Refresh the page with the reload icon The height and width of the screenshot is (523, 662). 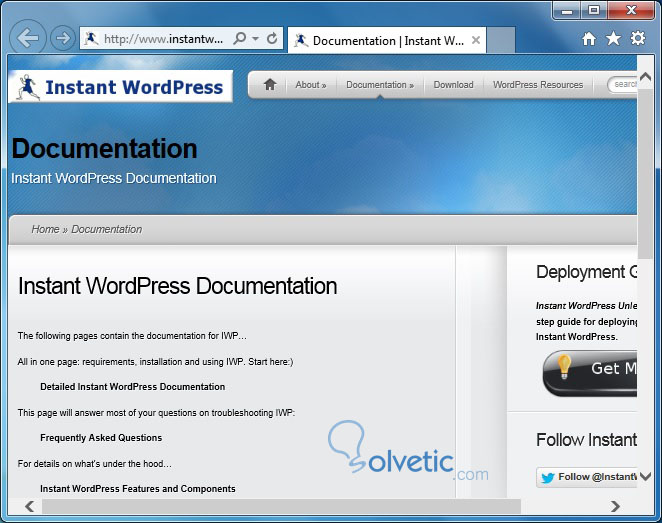(x=272, y=38)
